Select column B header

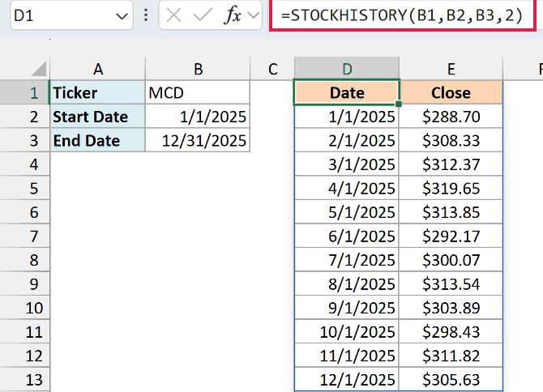(x=198, y=69)
